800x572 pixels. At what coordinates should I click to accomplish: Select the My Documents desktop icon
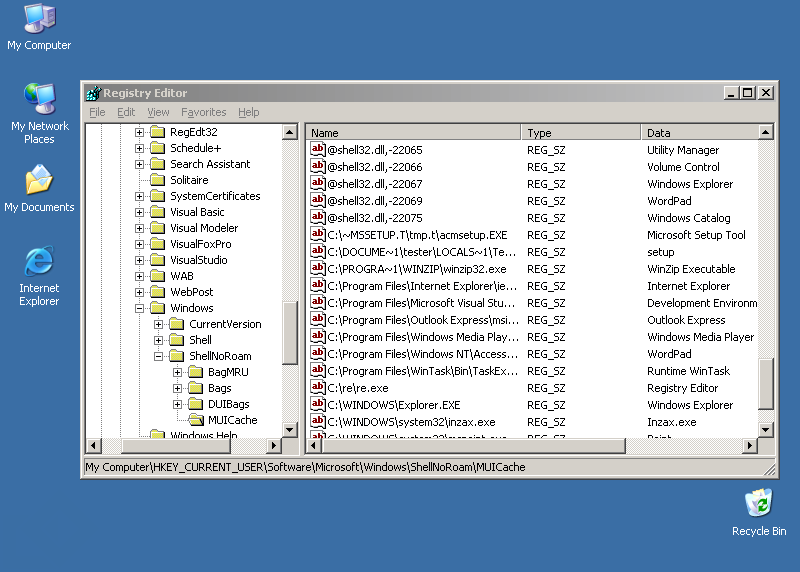[x=39, y=188]
